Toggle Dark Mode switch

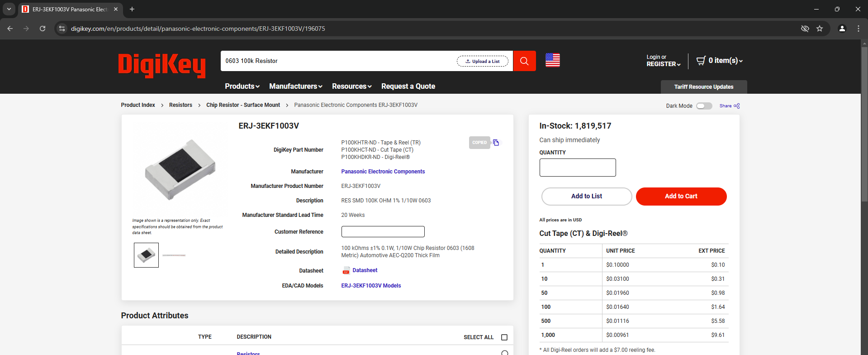(704, 106)
